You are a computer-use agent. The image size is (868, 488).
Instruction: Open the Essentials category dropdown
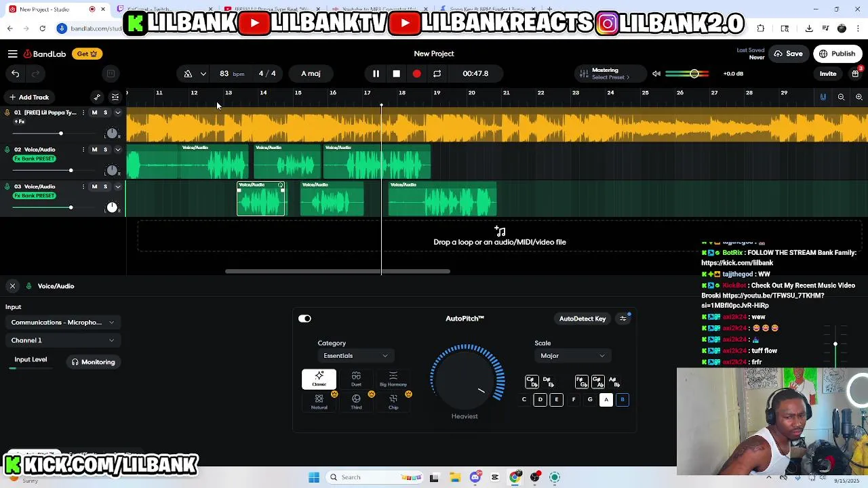click(x=355, y=356)
